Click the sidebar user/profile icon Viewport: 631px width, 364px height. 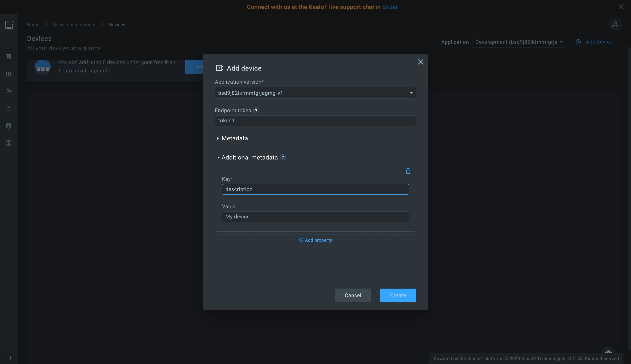pyautogui.click(x=8, y=126)
